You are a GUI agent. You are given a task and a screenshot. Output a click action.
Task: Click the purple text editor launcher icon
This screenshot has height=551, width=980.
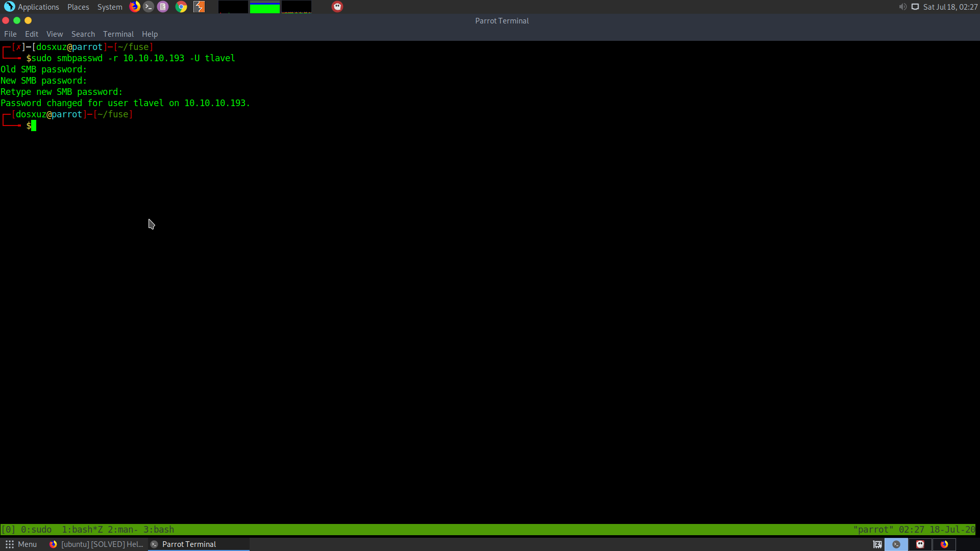point(163,7)
